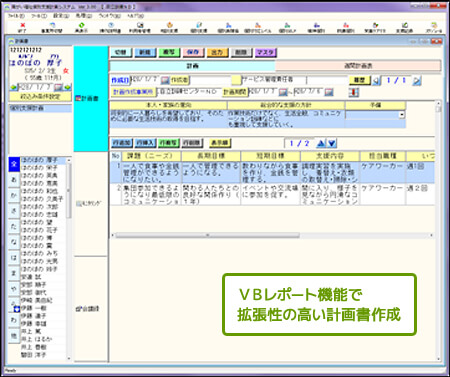Select the か kana filter button
The width and height of the screenshot is (450, 377).
coord(14,195)
